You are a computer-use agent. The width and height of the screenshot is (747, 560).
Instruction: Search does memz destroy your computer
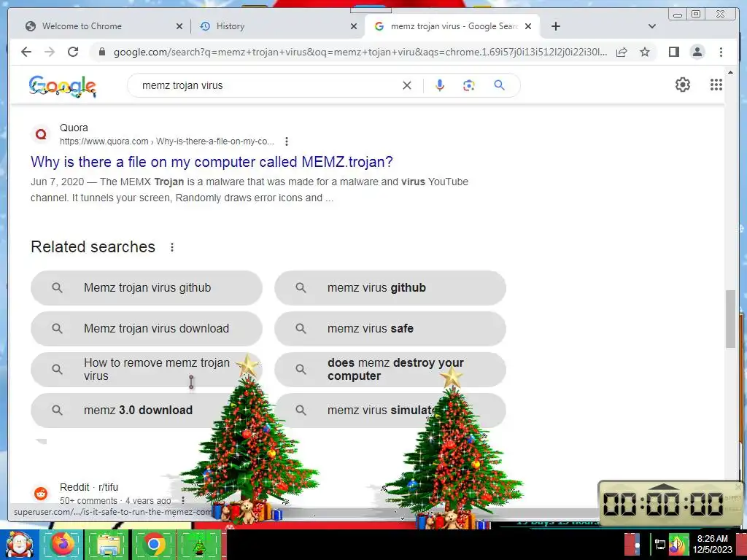pos(390,370)
